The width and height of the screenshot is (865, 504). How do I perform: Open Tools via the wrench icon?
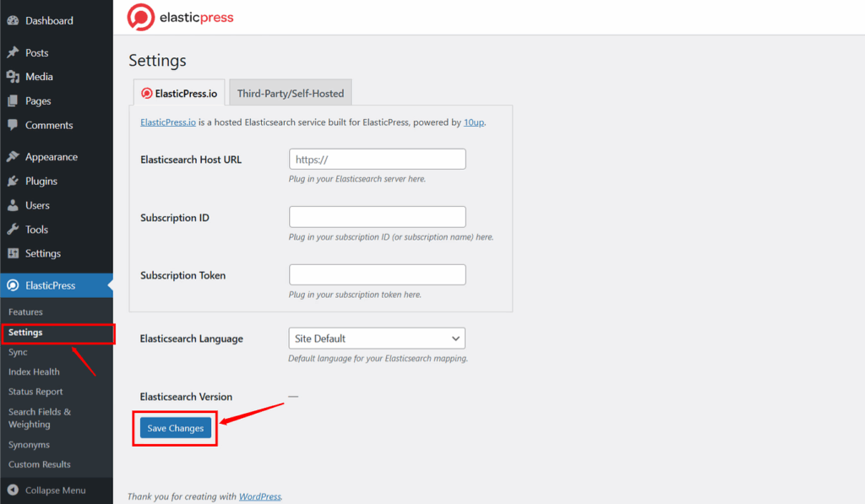[15, 229]
